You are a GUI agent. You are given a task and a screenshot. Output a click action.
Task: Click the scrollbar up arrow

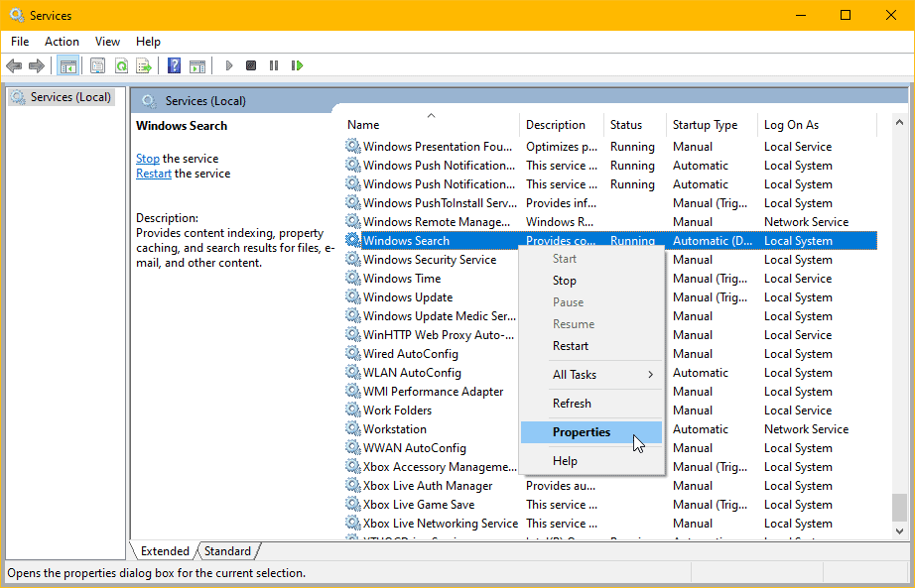tap(899, 122)
